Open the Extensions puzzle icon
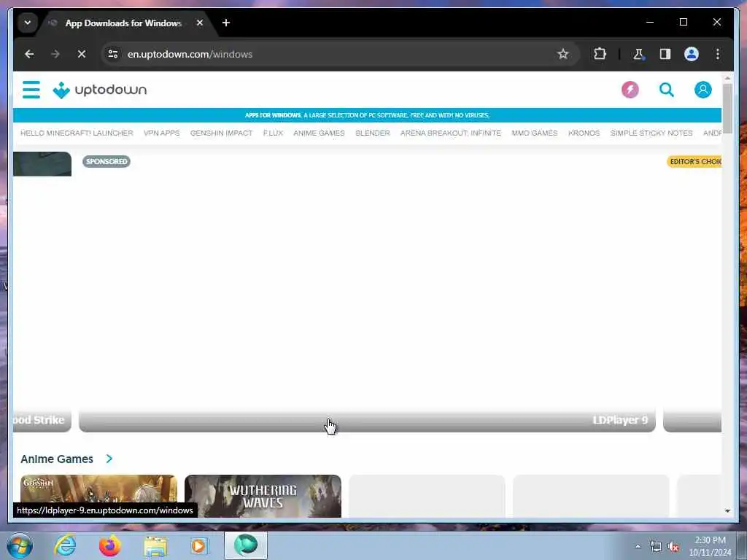This screenshot has height=560, width=747. [600, 54]
